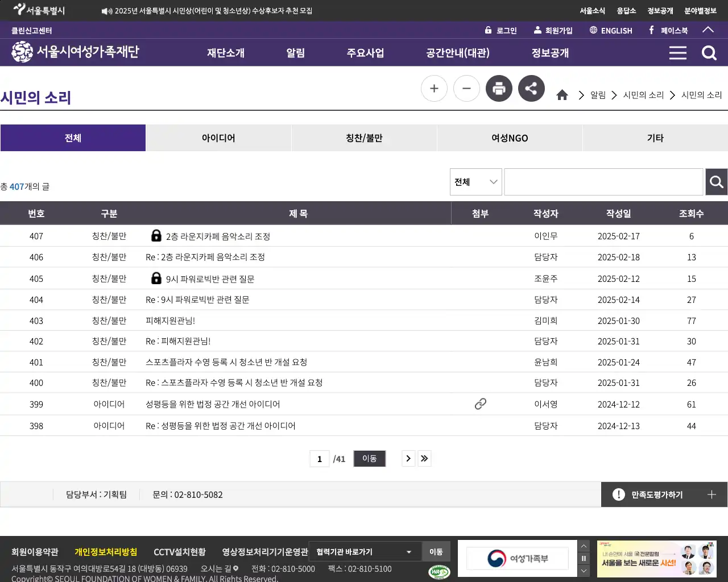Click the board search magnifier button

tap(716, 182)
